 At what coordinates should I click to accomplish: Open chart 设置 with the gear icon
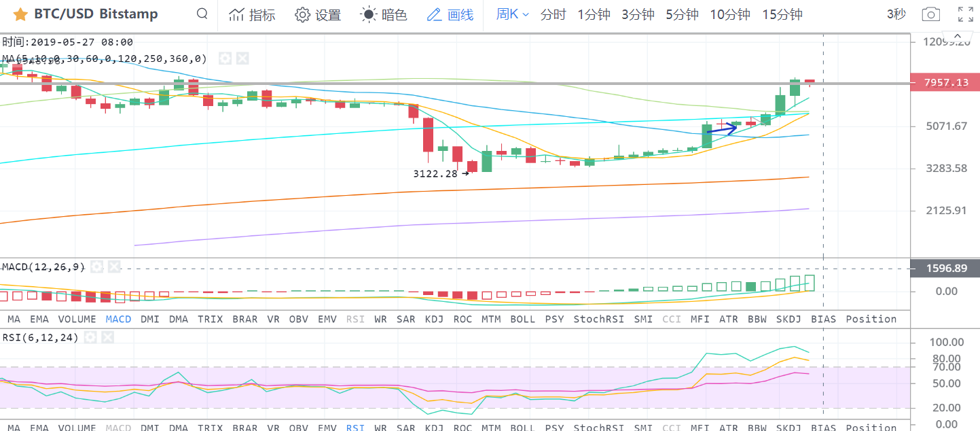coord(318,14)
